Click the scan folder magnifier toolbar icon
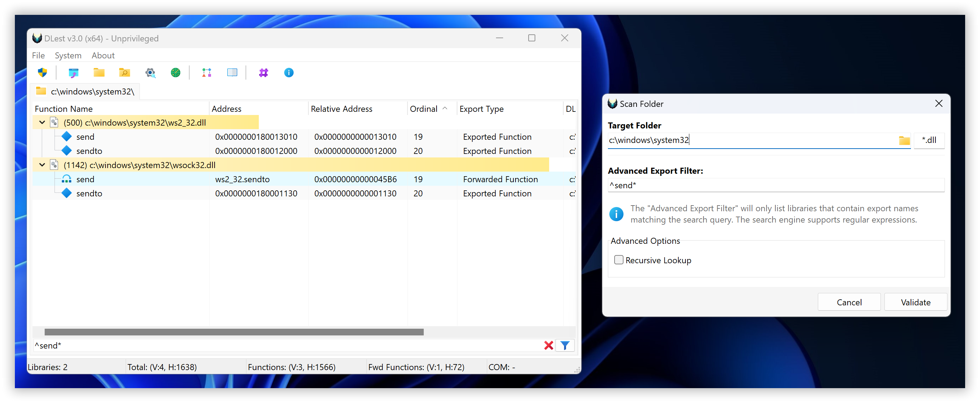The image size is (980, 403). [124, 72]
